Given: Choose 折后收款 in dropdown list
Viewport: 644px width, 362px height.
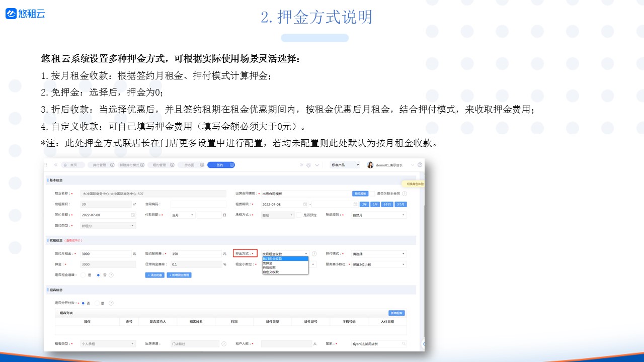Looking at the screenshot, I should point(285,267).
